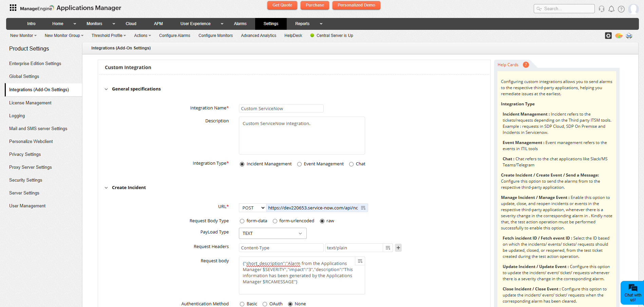The height and width of the screenshot is (307, 644).
Task: Choose form-data request body type
Action: pyautogui.click(x=242, y=221)
